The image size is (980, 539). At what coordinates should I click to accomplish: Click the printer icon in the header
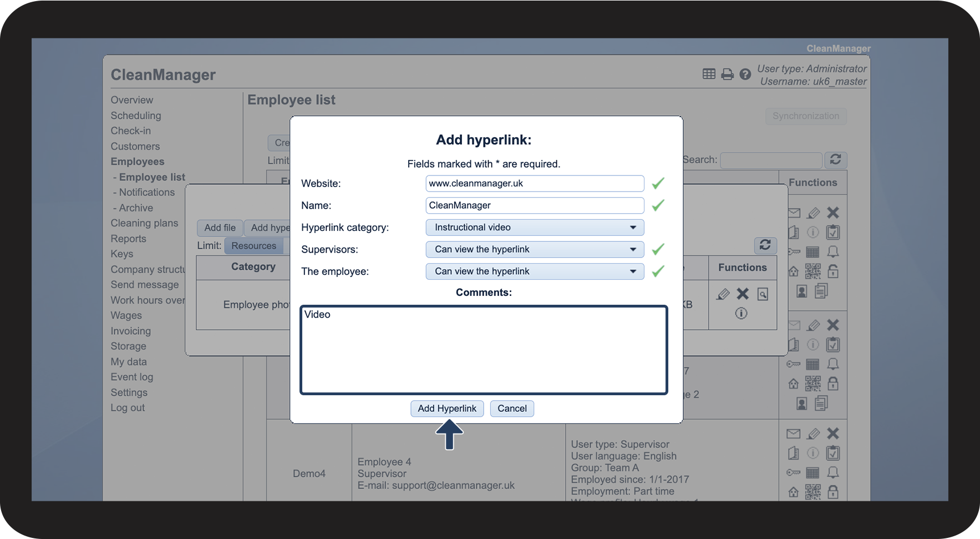727,74
